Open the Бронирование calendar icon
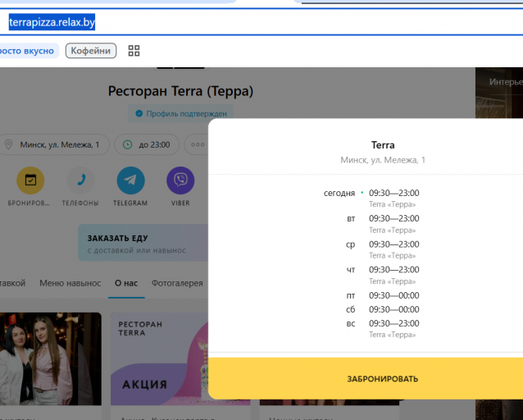This screenshot has height=420, width=523. [30, 180]
